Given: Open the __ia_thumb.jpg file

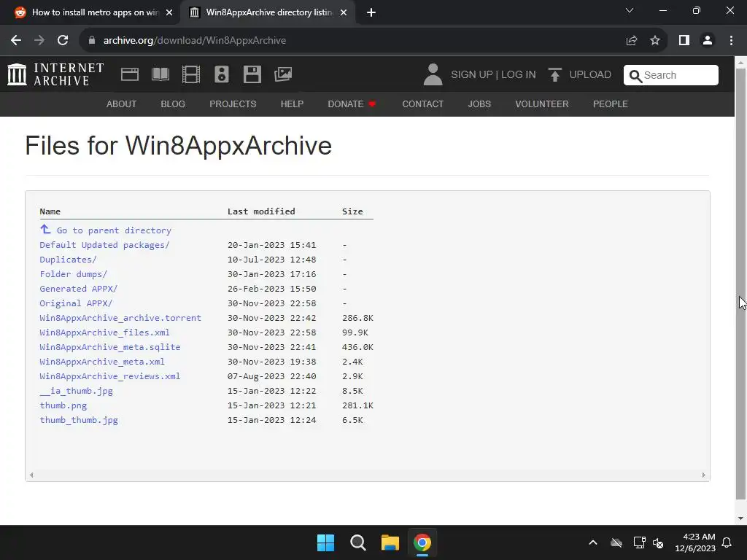Looking at the screenshot, I should coord(76,391).
